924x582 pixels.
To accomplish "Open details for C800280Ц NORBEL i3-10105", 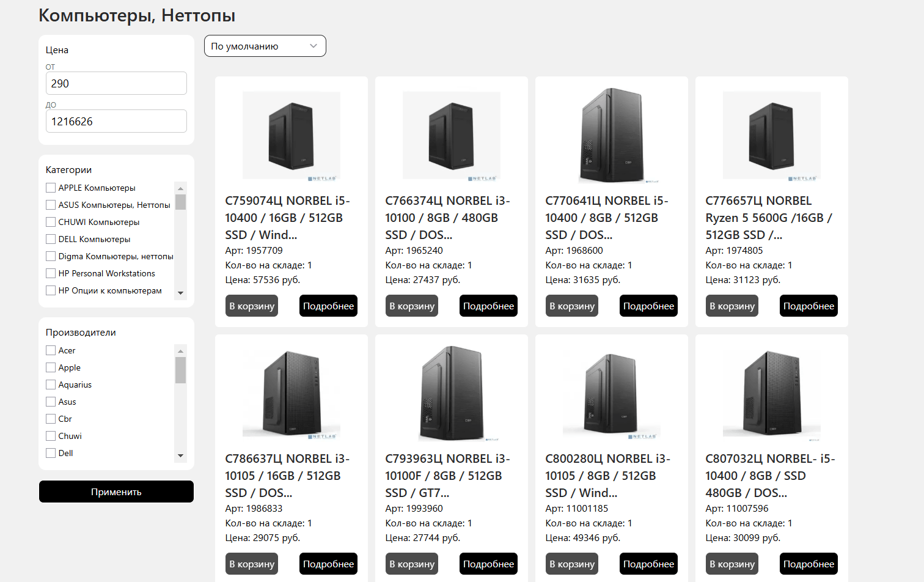I will pos(648,564).
